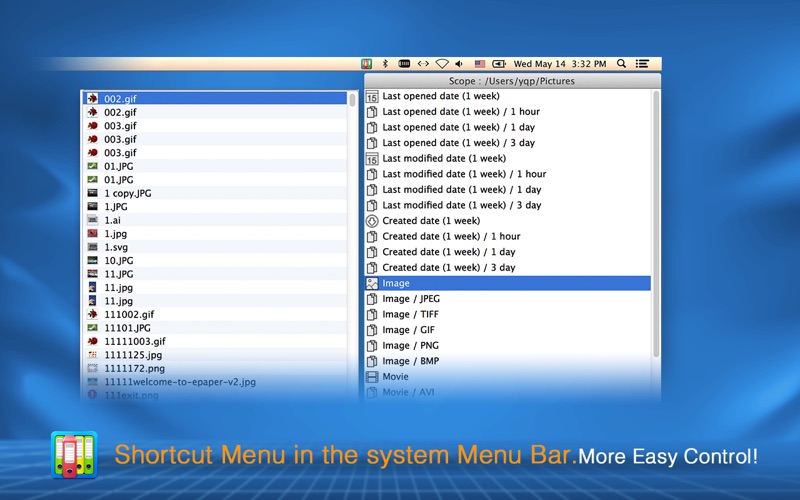Image resolution: width=800 pixels, height=500 pixels.
Task: Choose Created date (1 week) / 1 day
Action: pos(449,252)
